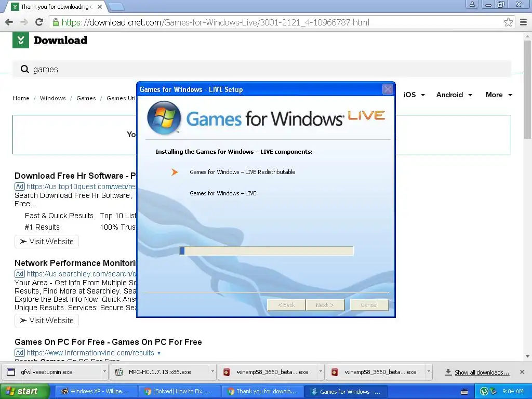Click the uTorrent tray icon

click(484, 391)
